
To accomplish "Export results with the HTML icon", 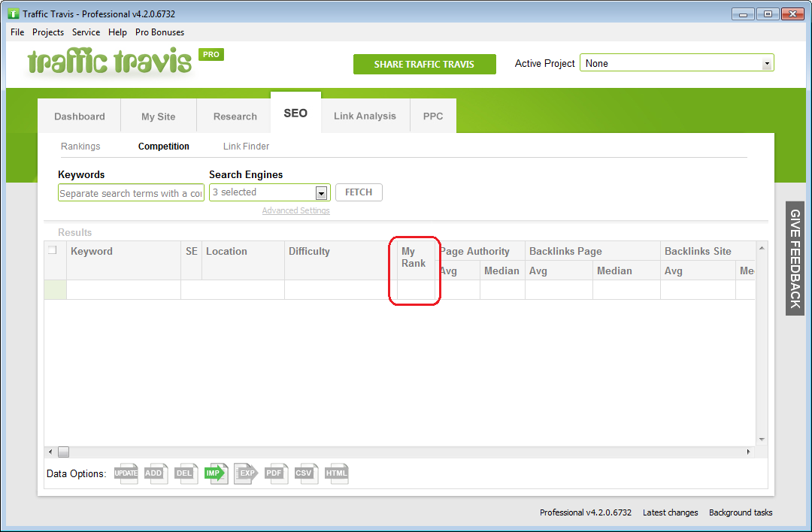I will click(337, 473).
